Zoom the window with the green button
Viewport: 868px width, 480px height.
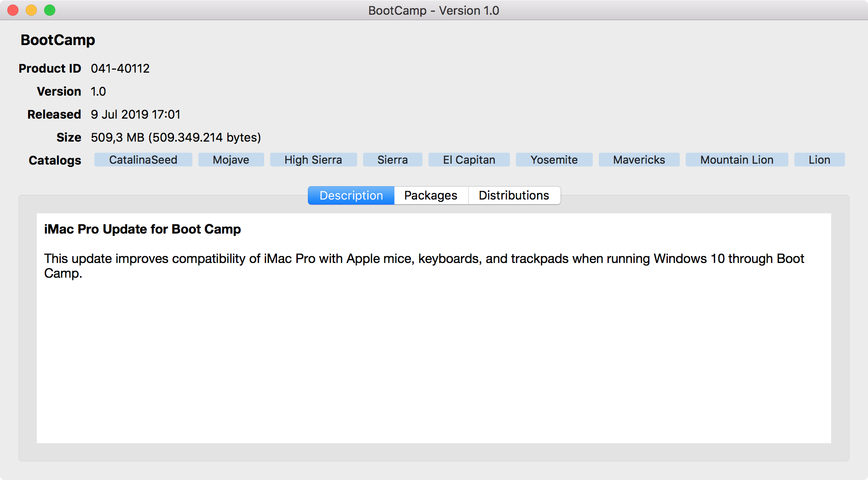[50, 10]
